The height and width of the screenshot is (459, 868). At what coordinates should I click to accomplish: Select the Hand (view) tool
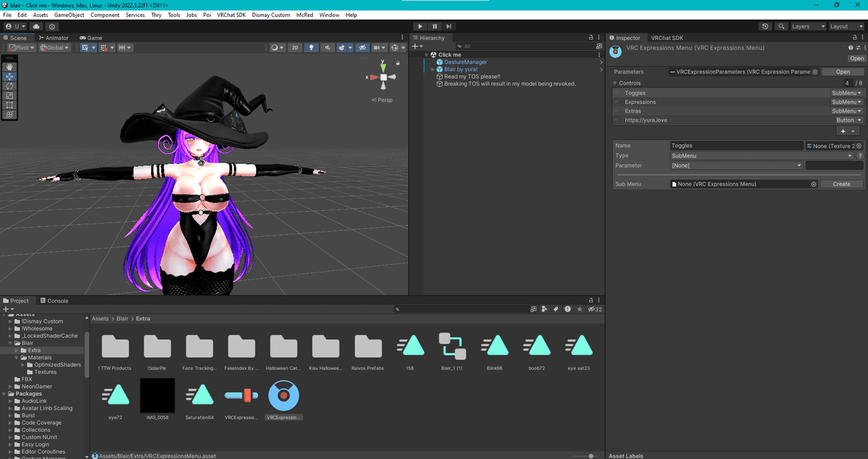click(x=9, y=66)
